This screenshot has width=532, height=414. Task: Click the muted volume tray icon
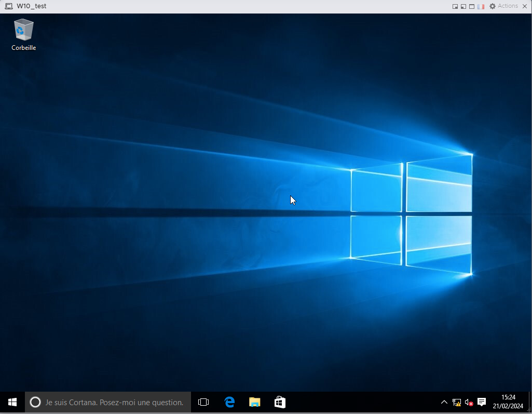(x=469, y=402)
